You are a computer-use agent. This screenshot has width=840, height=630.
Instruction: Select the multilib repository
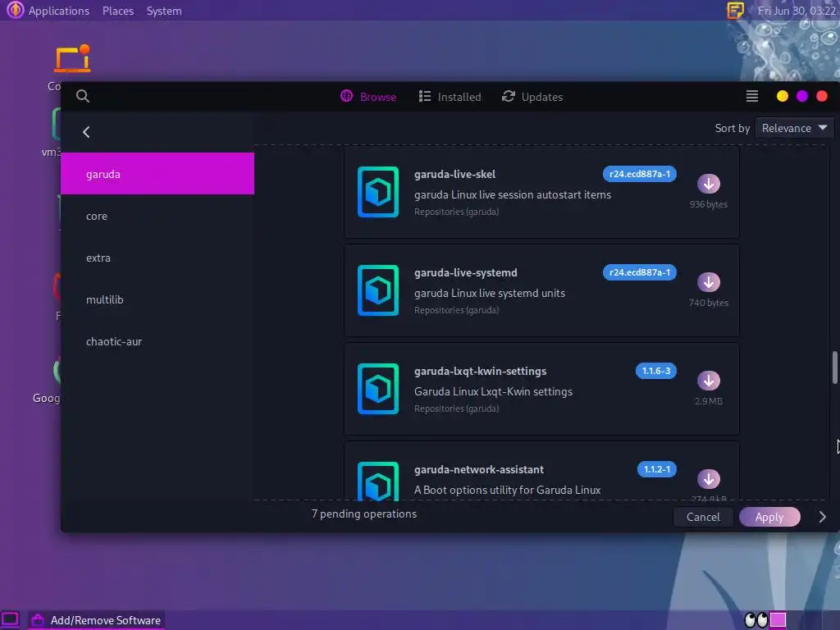[157, 299]
